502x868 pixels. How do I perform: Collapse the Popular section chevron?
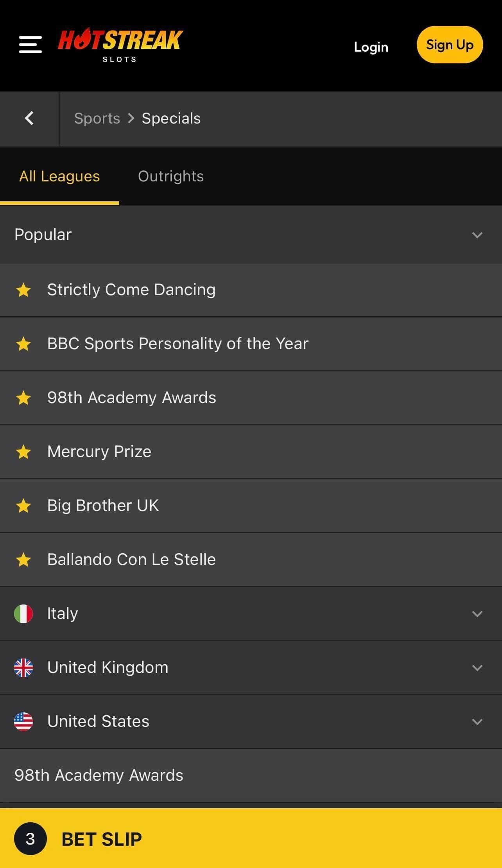477,235
